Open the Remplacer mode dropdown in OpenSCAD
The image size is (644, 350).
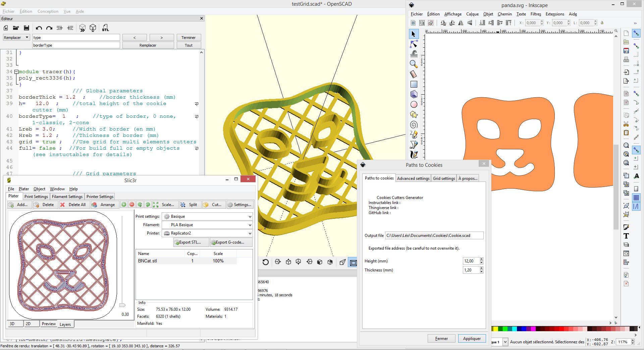pyautogui.click(x=15, y=37)
